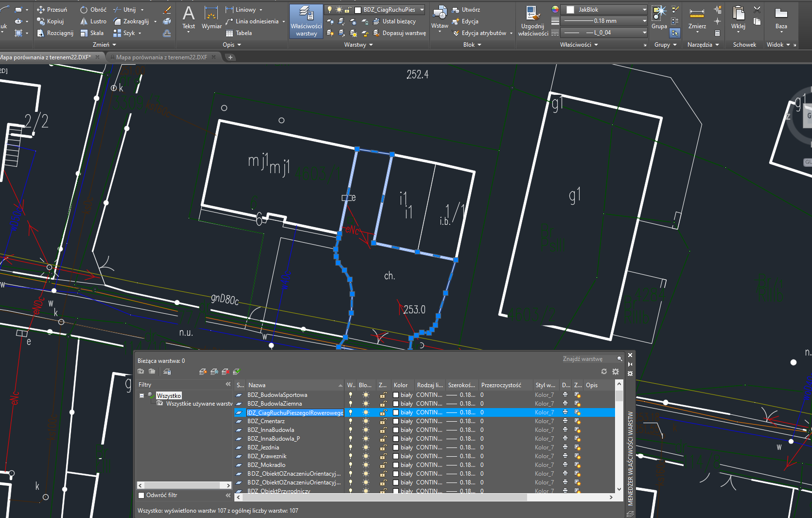Open the Grupa tool
812x518 pixels.
[659, 18]
